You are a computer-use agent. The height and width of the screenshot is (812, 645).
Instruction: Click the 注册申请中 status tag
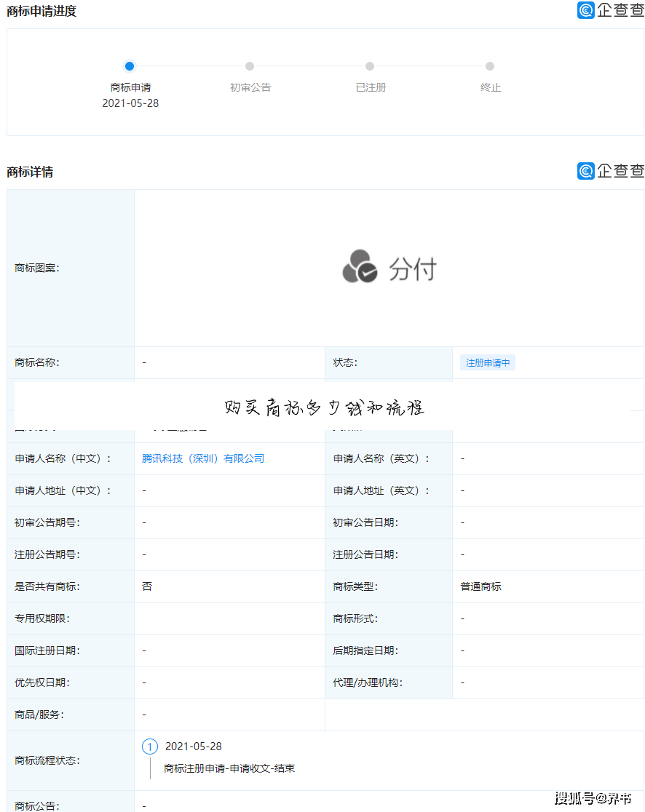click(488, 363)
